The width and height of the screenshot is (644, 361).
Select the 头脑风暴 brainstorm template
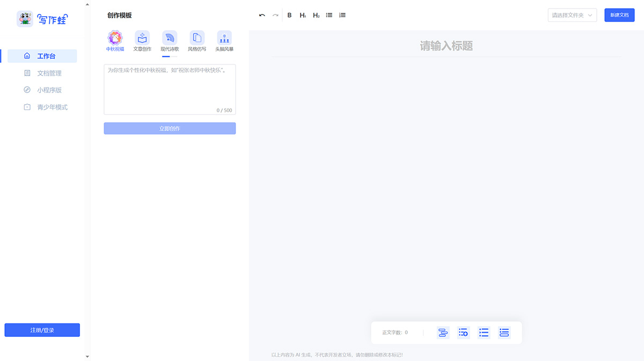point(224,39)
